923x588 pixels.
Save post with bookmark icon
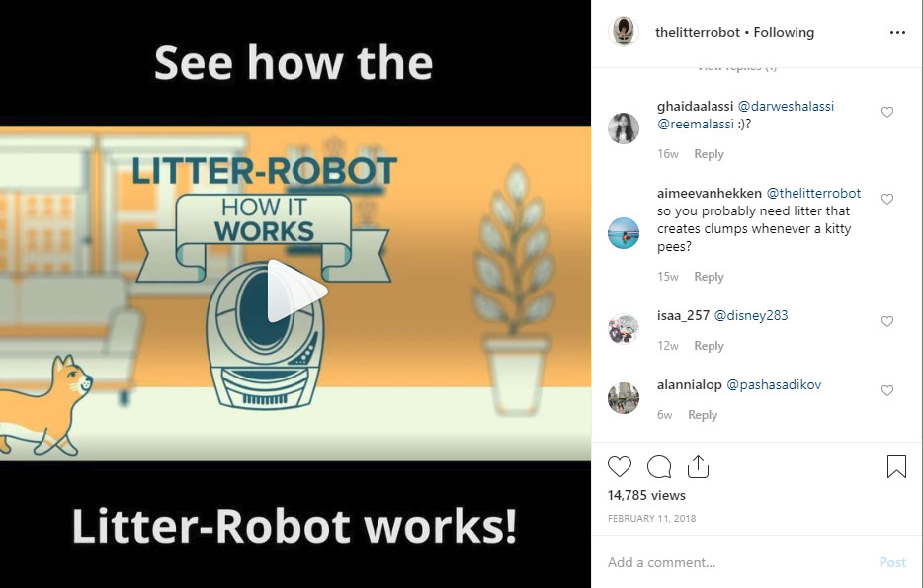click(896, 466)
